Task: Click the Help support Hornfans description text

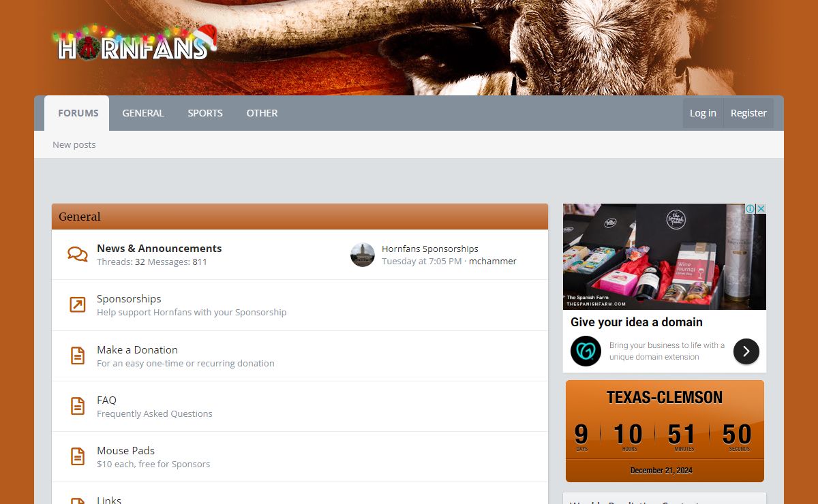Action: pos(192,312)
